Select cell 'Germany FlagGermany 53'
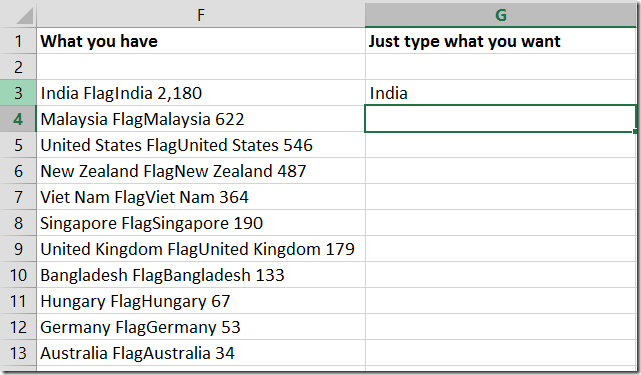 coord(201,327)
